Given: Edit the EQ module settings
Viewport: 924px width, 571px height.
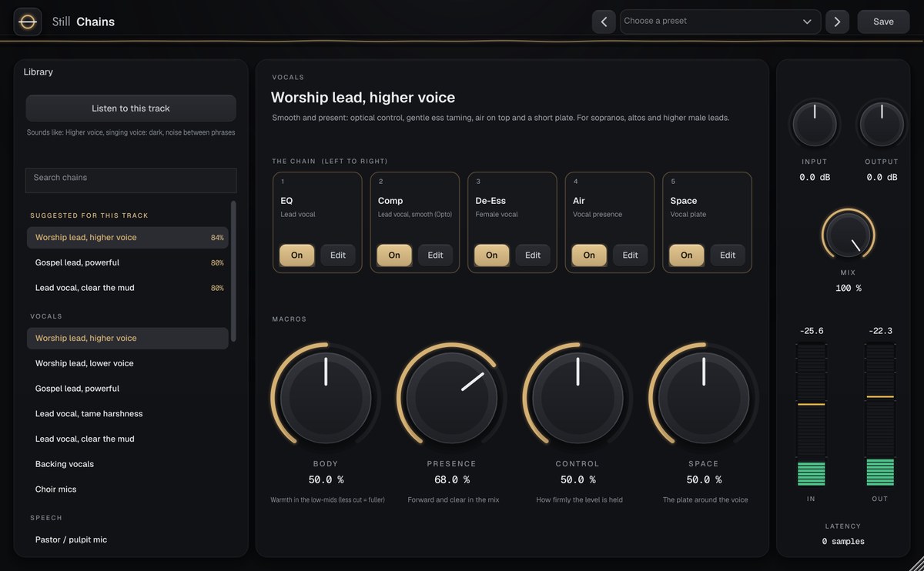Looking at the screenshot, I should click(338, 255).
